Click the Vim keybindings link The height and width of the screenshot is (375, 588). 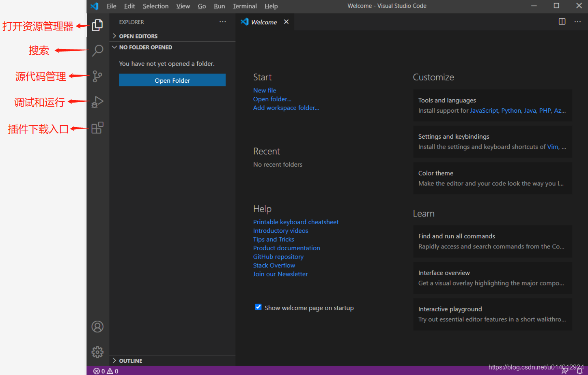coord(553,147)
